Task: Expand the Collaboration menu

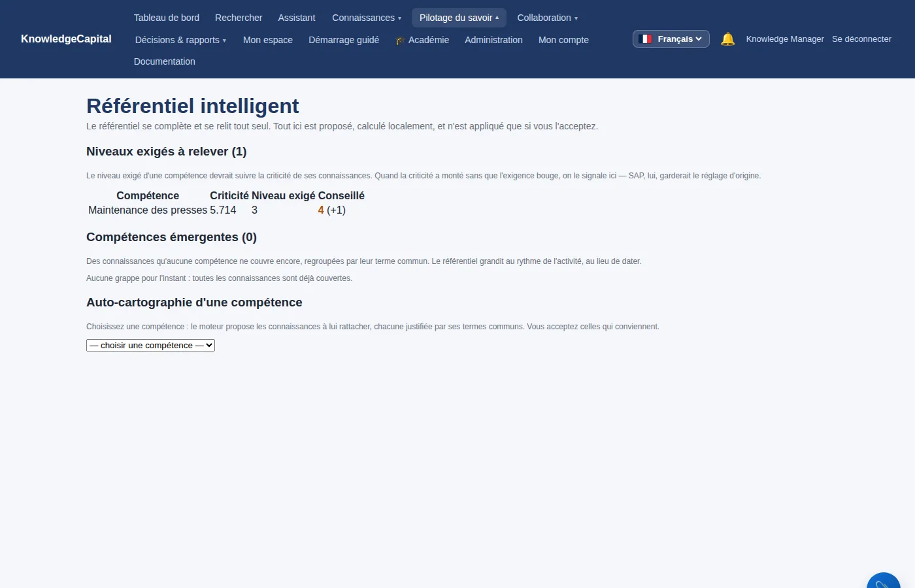Action: [548, 18]
